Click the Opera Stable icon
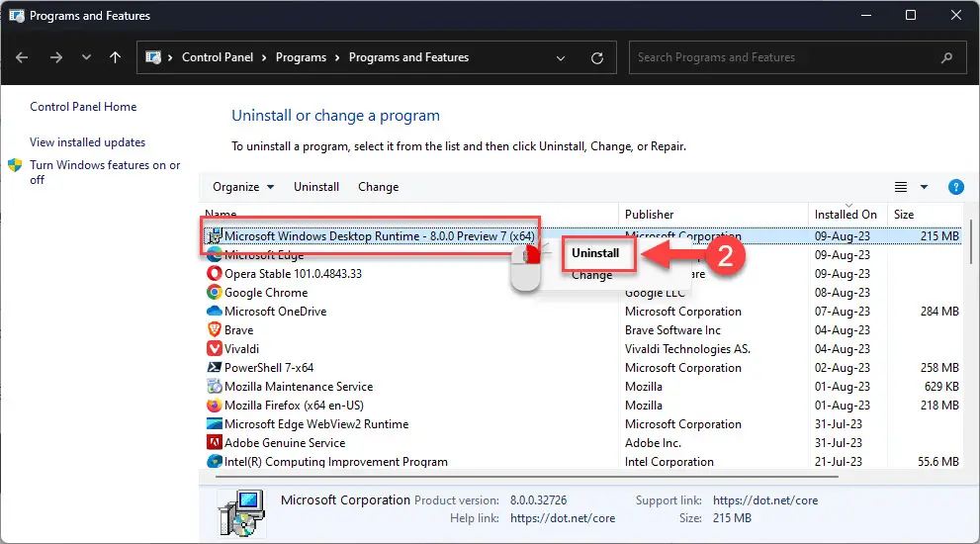This screenshot has height=544, width=980. click(215, 274)
